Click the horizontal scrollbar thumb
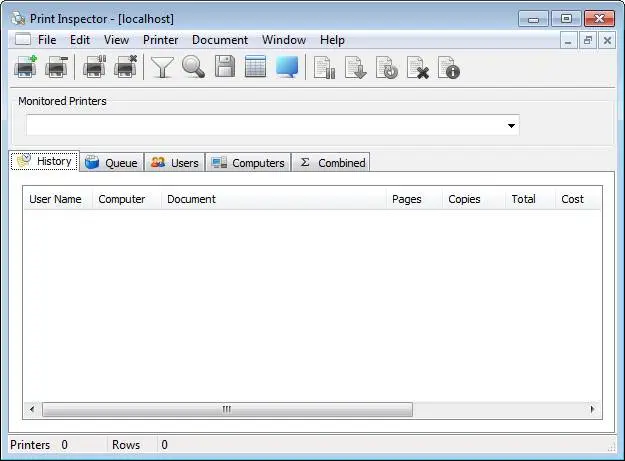The height and width of the screenshot is (461, 625). click(x=227, y=409)
